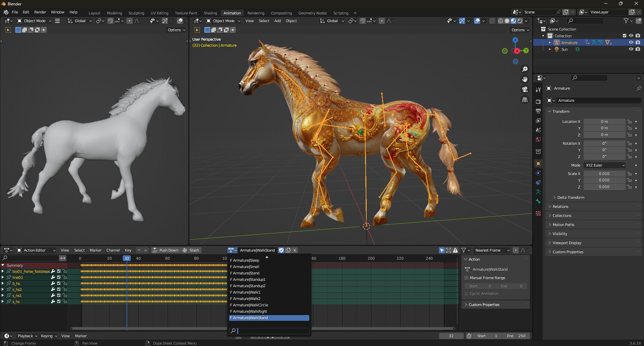Unlink the Armature|WalkStand action with X
Viewport: 644px width, 346px height.
pos(295,250)
